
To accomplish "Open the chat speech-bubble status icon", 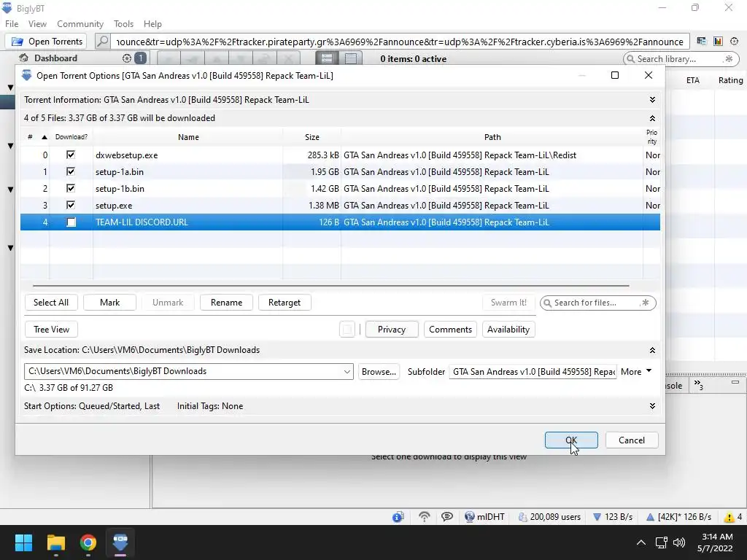I will click(447, 517).
